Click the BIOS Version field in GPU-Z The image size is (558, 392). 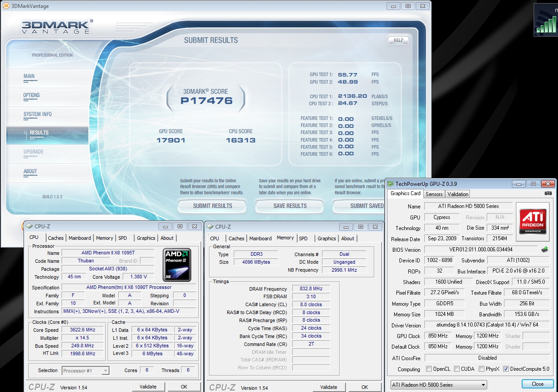(480, 250)
